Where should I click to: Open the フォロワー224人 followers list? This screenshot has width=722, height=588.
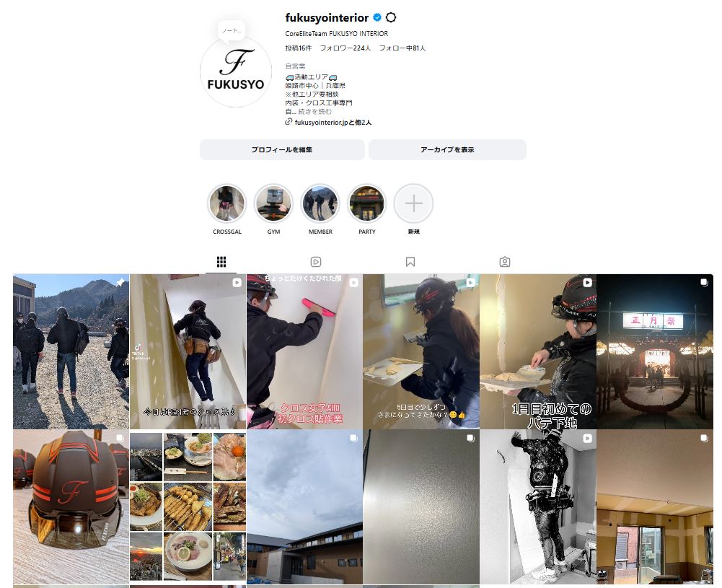point(345,48)
